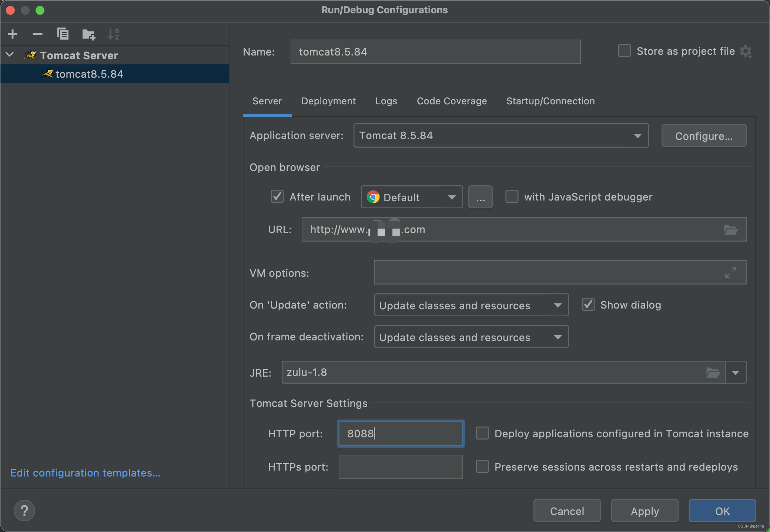Click the Cancel button
This screenshot has width=770, height=532.
click(567, 511)
